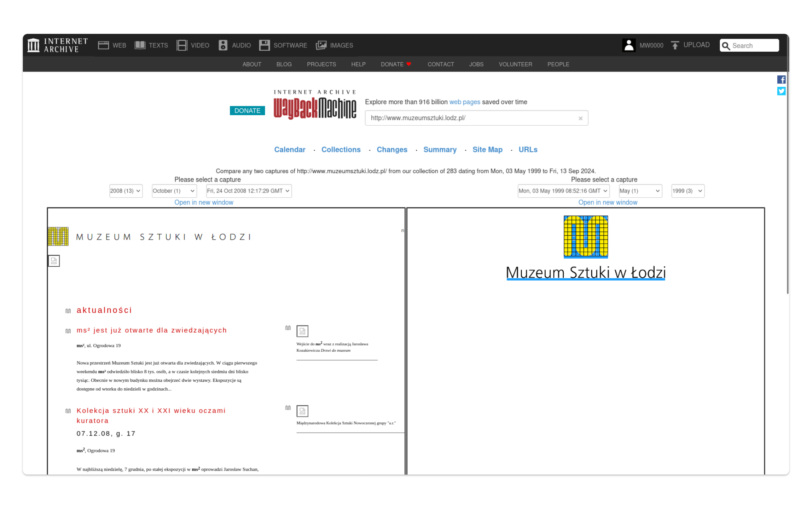Viewport: 812px width, 508px height.
Task: Share on Twitter icon
Action: click(x=782, y=91)
